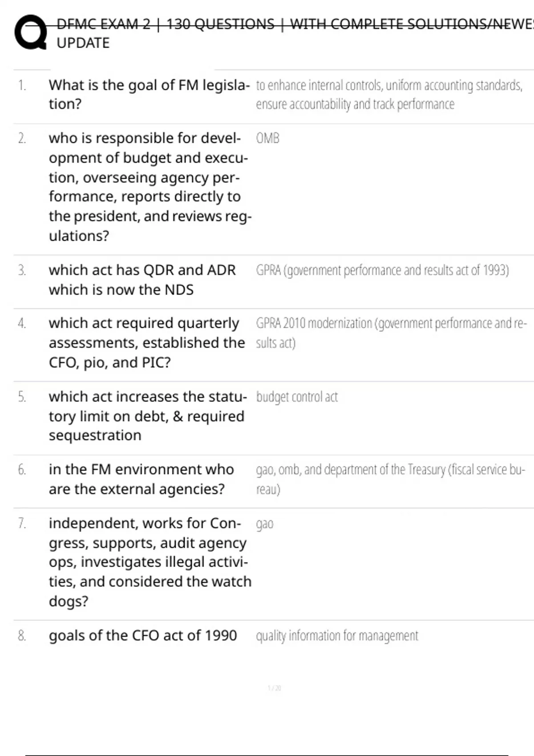Select question 3 about QDR and ADR
534x756 pixels.
pos(142,280)
